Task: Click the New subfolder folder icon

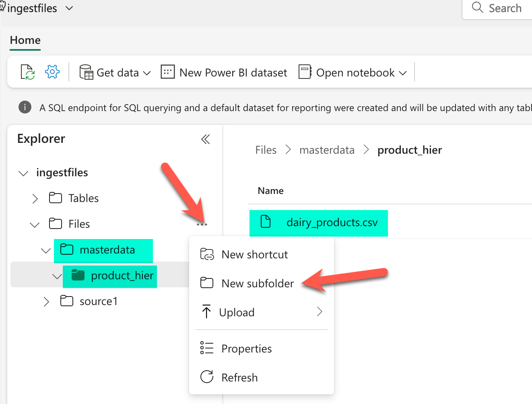Action: pyautogui.click(x=207, y=283)
